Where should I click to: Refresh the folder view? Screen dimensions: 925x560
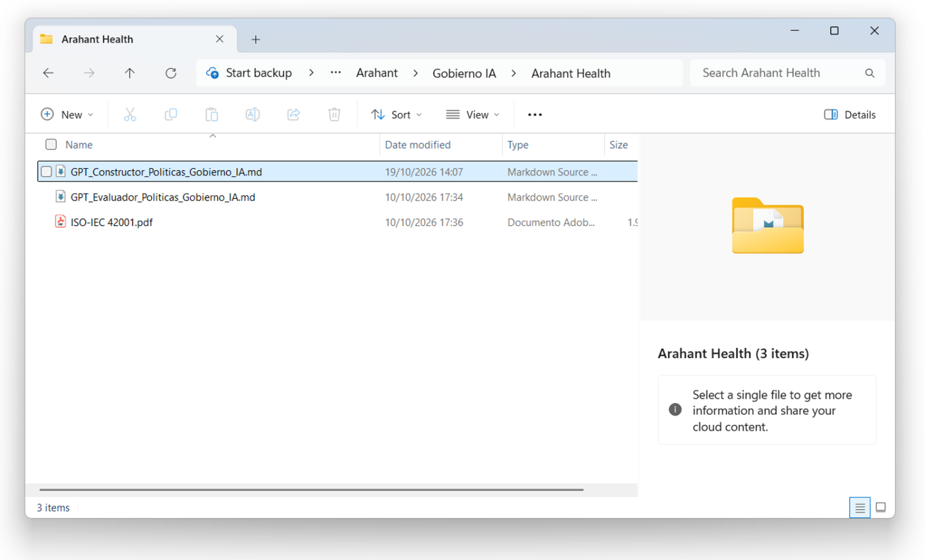point(171,73)
